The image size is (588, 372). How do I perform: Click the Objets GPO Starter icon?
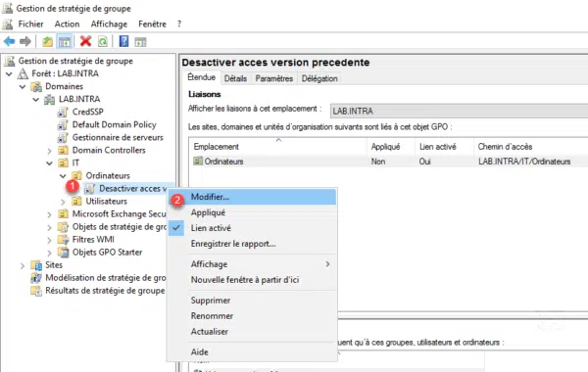pyautogui.click(x=63, y=253)
